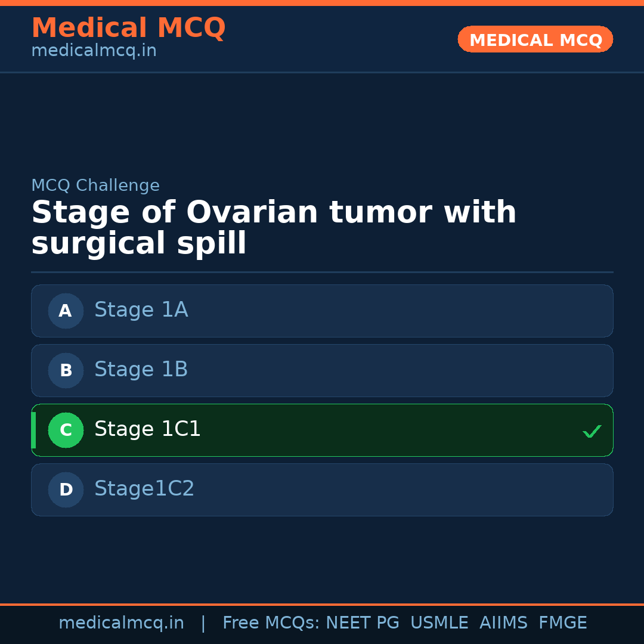This screenshot has height=644, width=644.
Task: Click the circular B badge icon
Action: point(66,370)
